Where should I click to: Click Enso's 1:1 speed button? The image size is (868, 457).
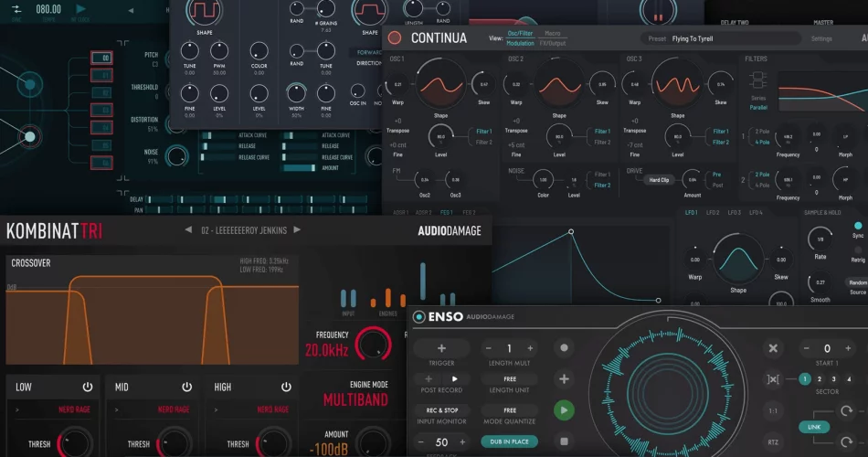click(773, 410)
